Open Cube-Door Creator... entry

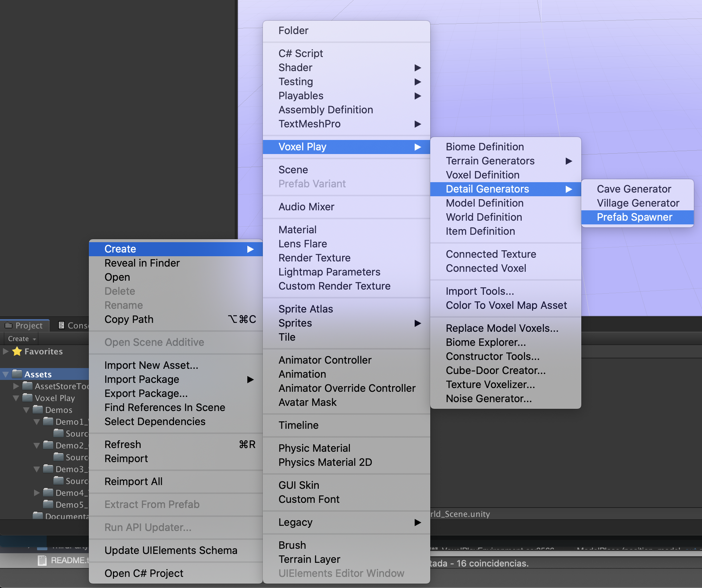click(x=505, y=371)
